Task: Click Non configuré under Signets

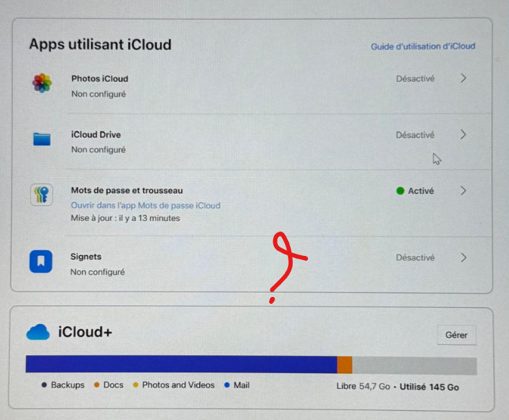Action: click(x=97, y=272)
